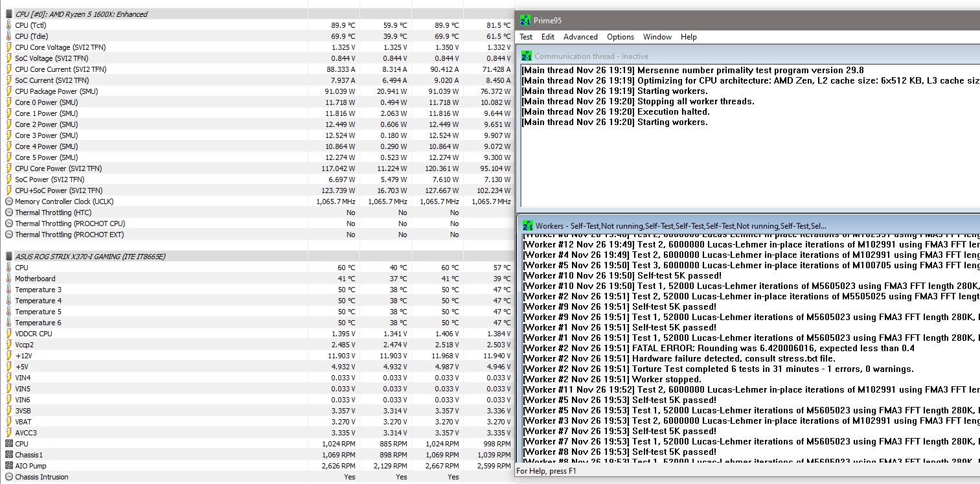
Task: Click the lightning icon beside Core 3 Power
Action: point(8,135)
